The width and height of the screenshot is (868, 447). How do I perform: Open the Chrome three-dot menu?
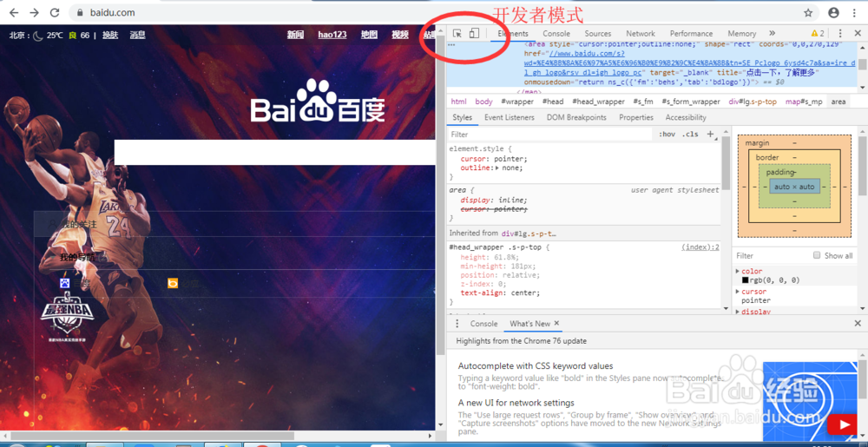(x=855, y=12)
